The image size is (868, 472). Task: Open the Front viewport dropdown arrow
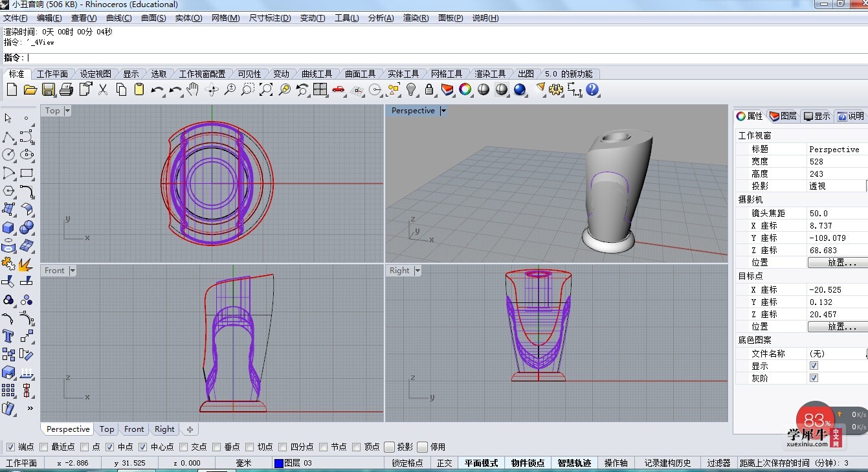point(72,271)
